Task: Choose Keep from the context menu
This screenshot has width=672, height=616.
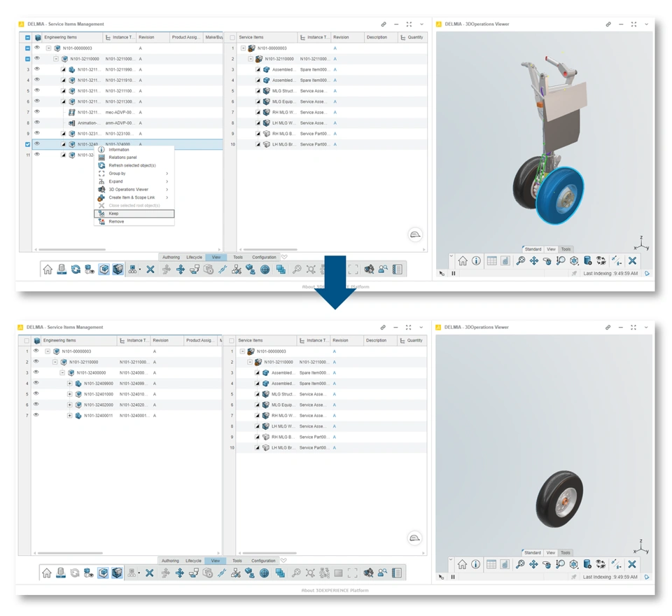Action: click(x=134, y=213)
